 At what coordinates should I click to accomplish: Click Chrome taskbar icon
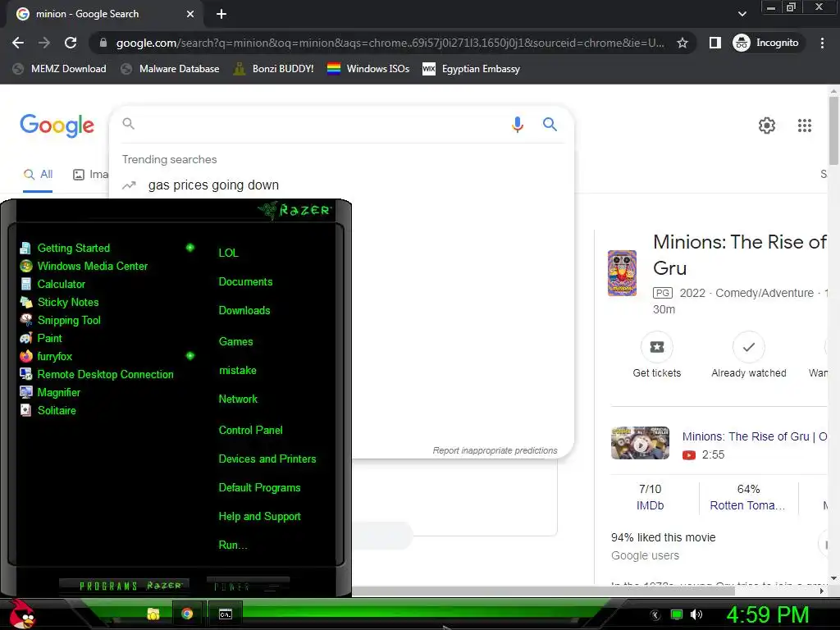[x=187, y=614]
